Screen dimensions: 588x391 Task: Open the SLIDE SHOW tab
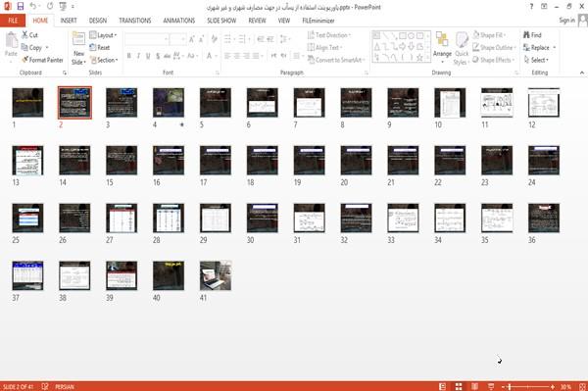tap(221, 21)
